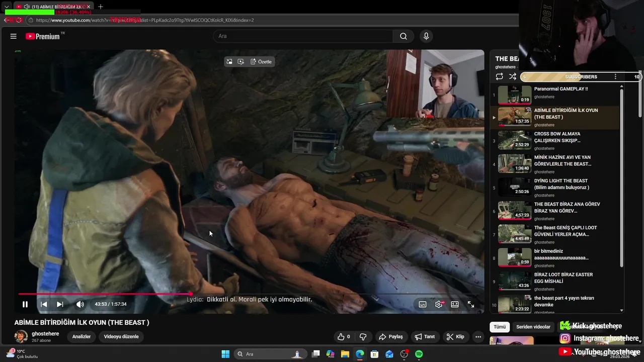Open the YouTube hamburger guide menu
This screenshot has height=362, width=644.
14,36
